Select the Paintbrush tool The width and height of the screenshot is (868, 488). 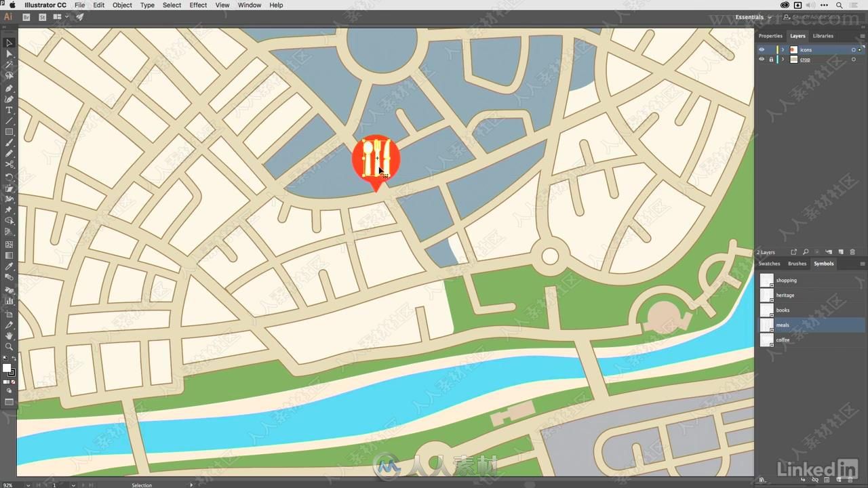9,143
